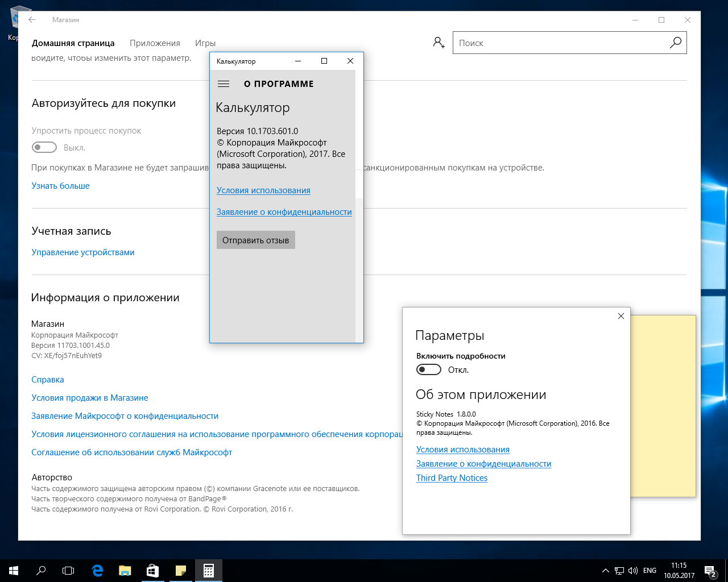Show hidden tray icons chevron
Screen dimensions: 728x582
(x=605, y=571)
